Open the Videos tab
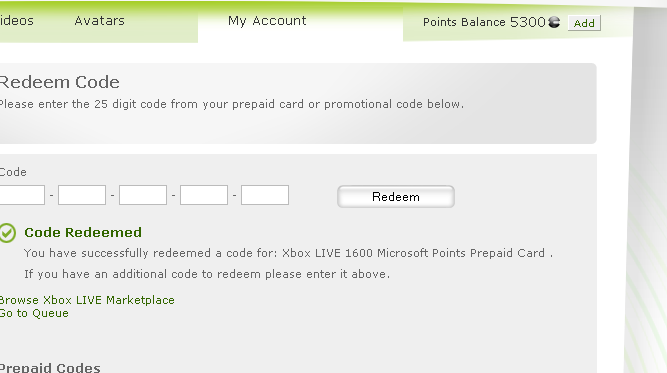 click(17, 21)
